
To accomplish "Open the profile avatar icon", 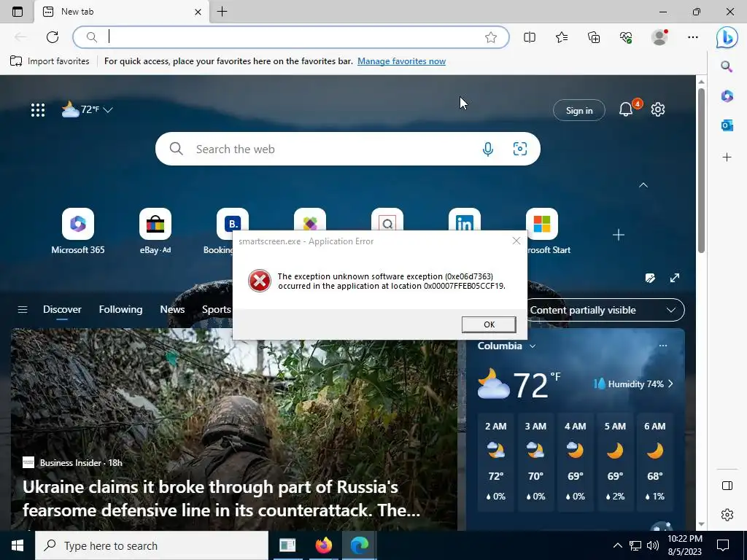I will click(x=659, y=37).
